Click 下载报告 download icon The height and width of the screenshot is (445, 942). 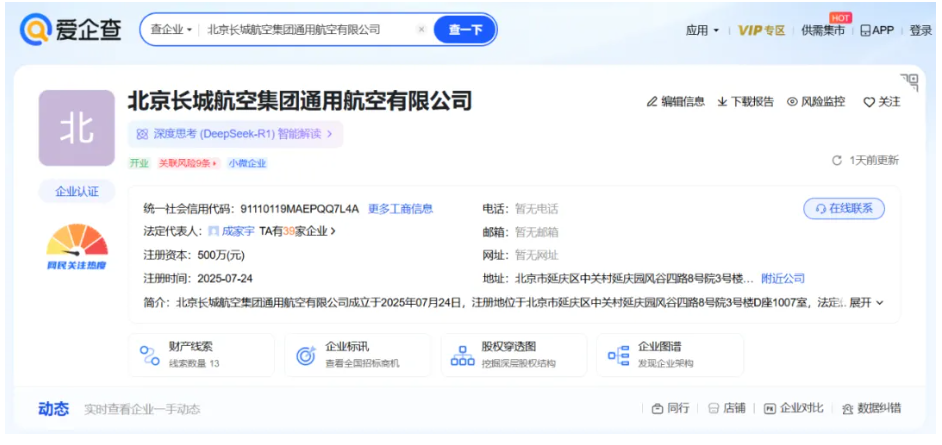[x=722, y=102]
